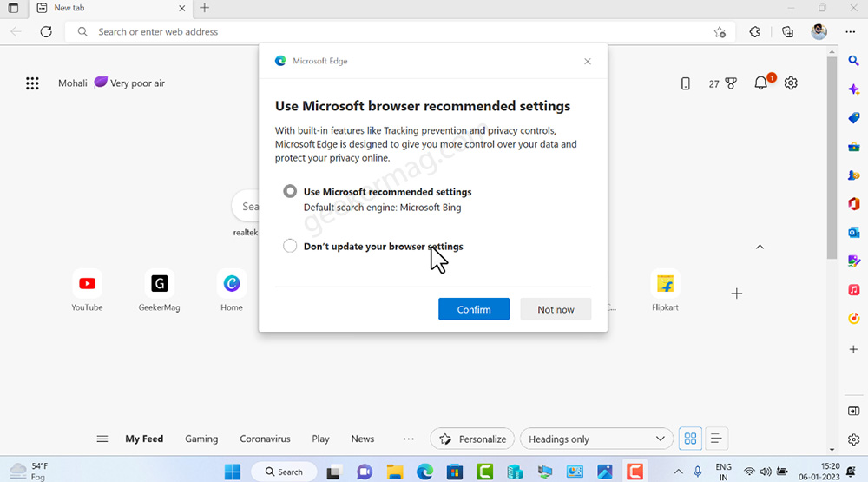Screen dimensions: 868x482
Task: Open sidebar Search icon
Action: (x=853, y=61)
